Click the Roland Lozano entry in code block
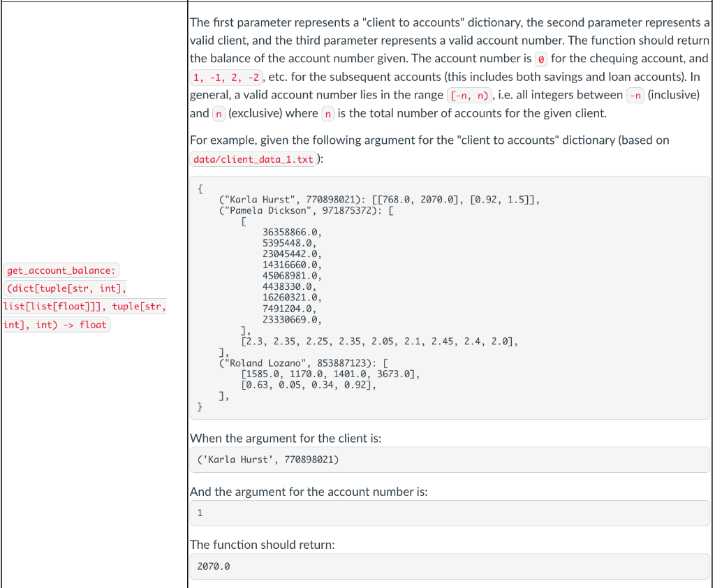The image size is (715, 588). pyautogui.click(x=304, y=364)
